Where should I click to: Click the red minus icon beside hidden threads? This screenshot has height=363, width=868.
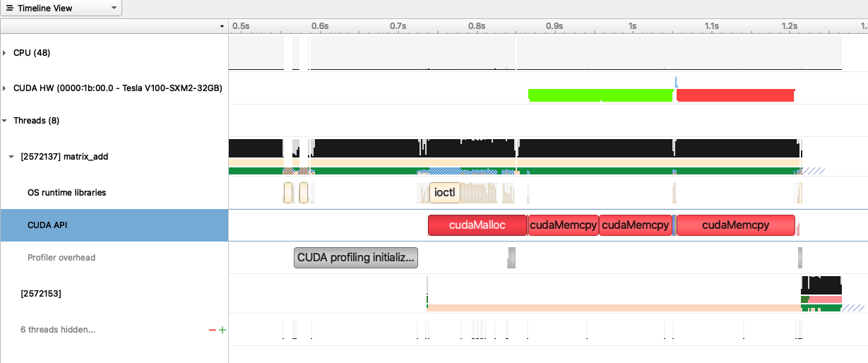coord(212,330)
